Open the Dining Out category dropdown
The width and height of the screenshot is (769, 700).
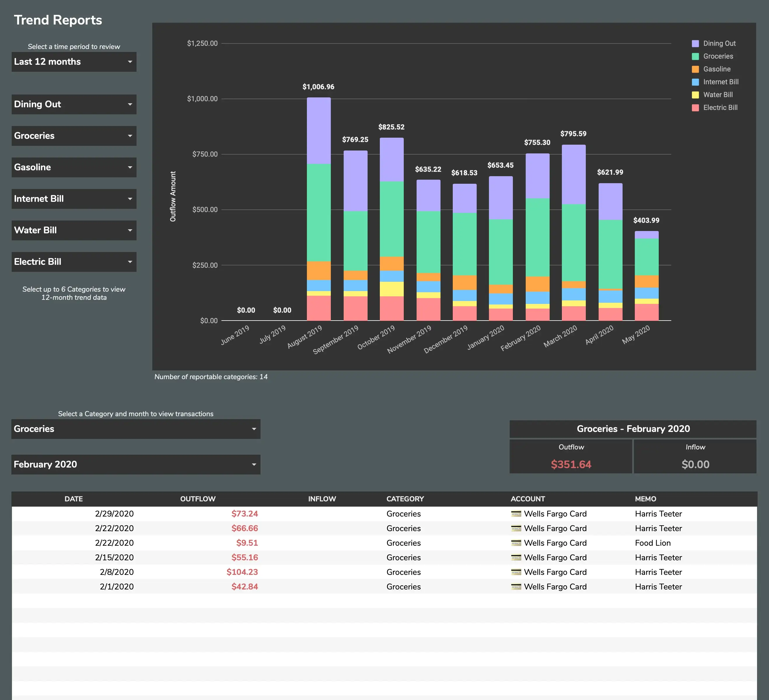(74, 104)
